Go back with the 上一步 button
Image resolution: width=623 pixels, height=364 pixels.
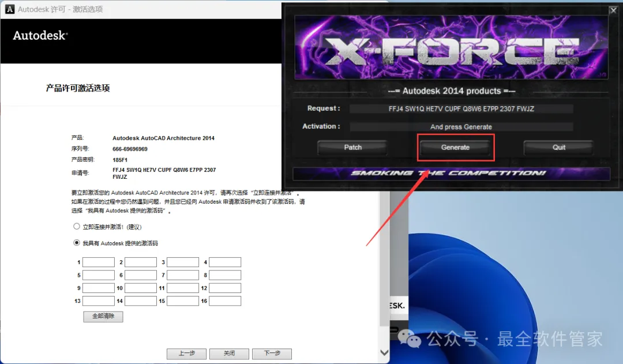pyautogui.click(x=186, y=353)
